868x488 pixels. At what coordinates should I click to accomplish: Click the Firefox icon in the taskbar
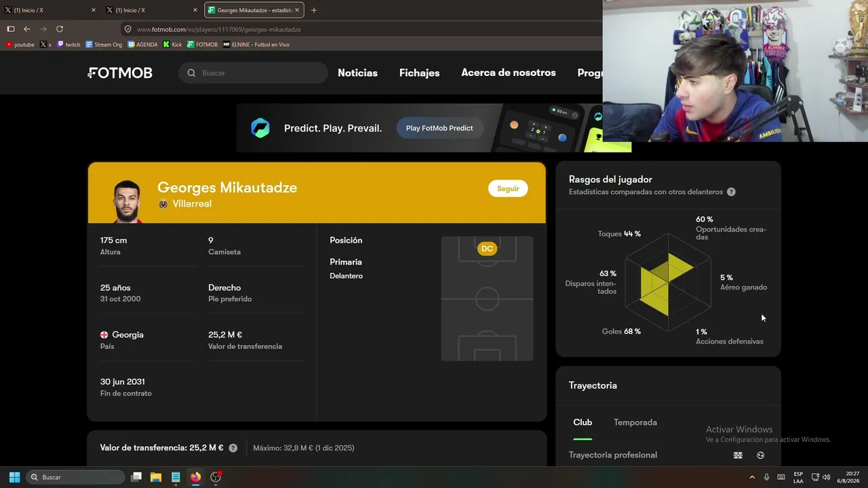[x=195, y=477]
